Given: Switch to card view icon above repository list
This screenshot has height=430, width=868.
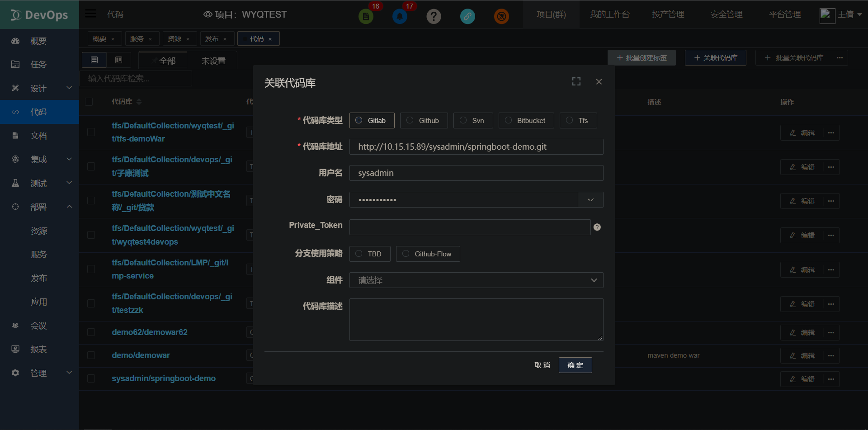Looking at the screenshot, I should coord(118,59).
